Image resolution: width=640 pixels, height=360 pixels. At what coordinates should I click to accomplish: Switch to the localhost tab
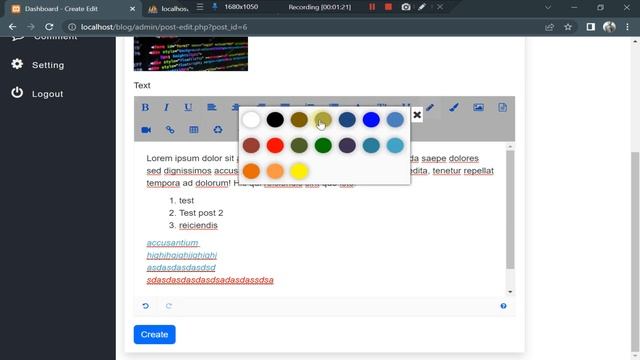168,9
